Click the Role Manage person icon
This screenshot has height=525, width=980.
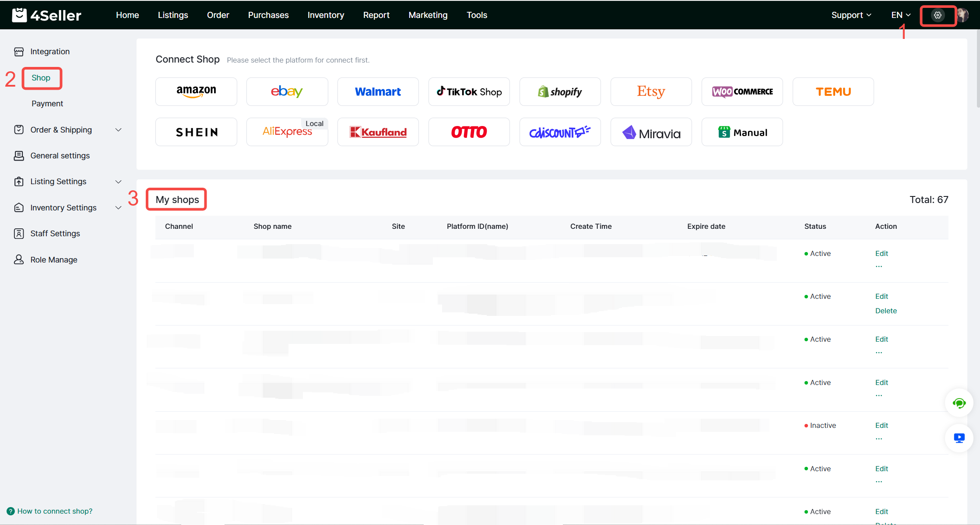coord(19,259)
